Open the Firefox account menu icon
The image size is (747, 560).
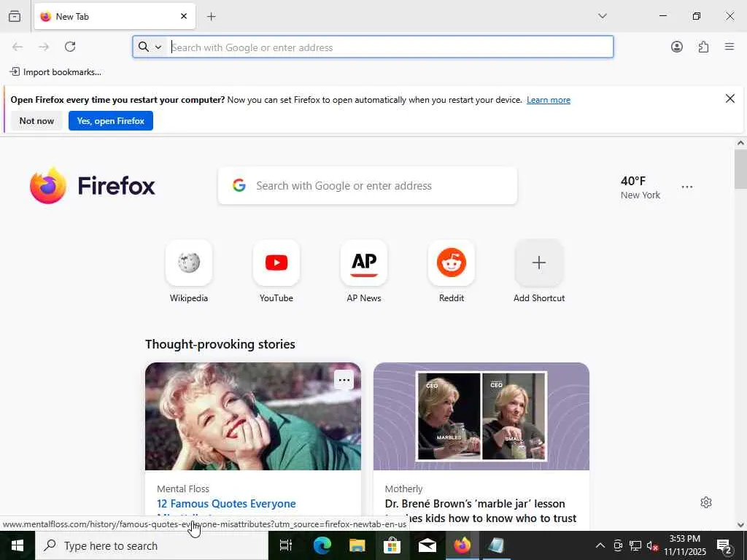676,47
